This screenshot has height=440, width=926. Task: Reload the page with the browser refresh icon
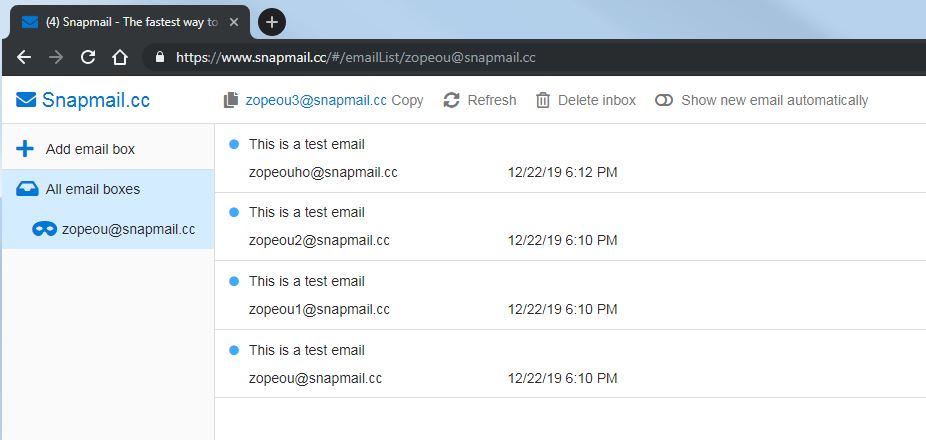point(88,57)
